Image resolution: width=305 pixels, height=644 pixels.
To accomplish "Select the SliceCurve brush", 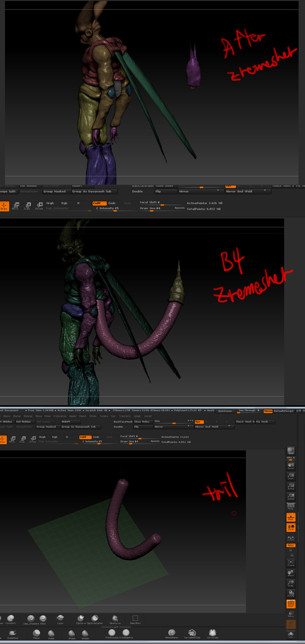I will click(x=115, y=619).
